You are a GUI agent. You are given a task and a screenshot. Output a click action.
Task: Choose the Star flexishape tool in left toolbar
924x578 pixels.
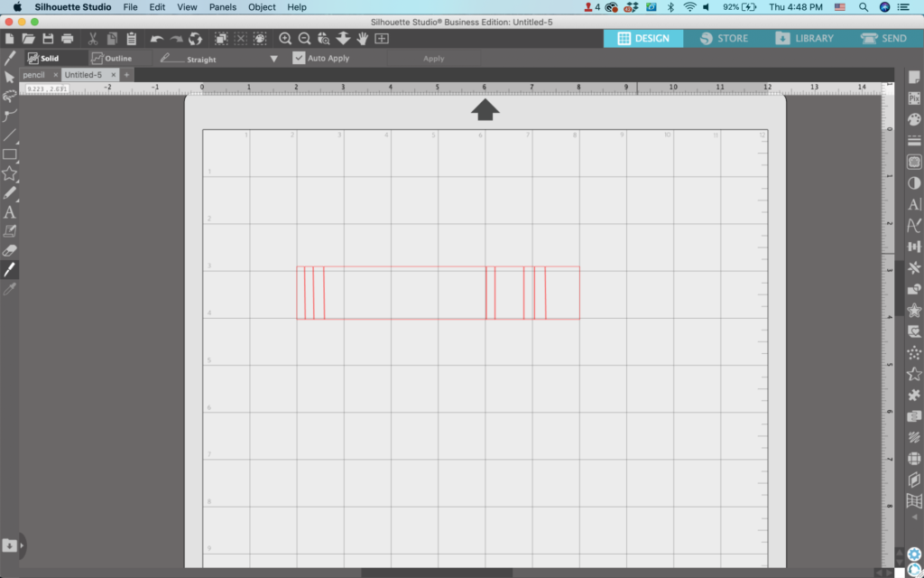point(9,173)
